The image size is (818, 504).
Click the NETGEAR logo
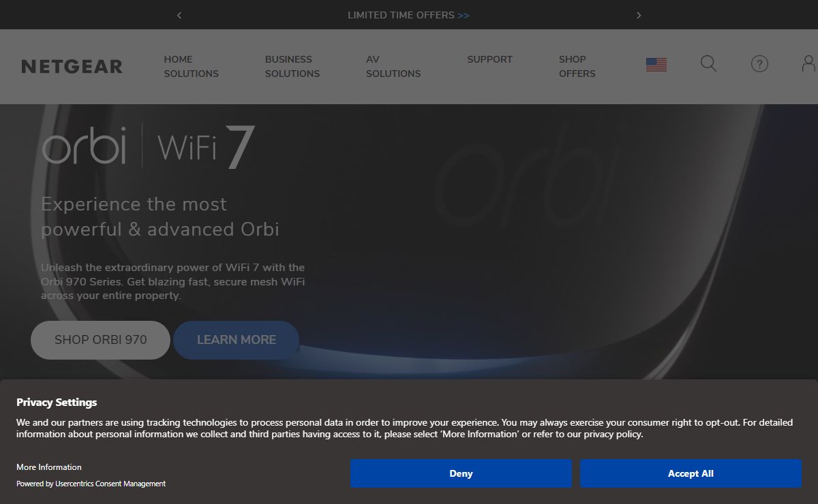click(72, 67)
